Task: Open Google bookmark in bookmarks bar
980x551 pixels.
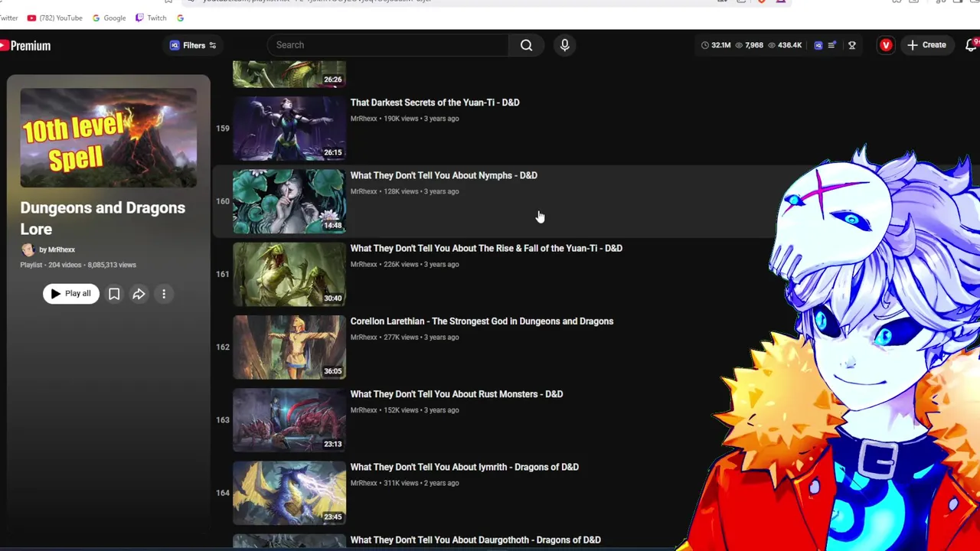Action: coord(108,18)
